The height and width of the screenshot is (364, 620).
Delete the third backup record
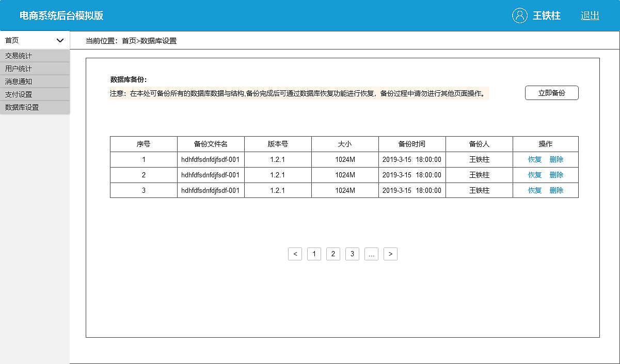[556, 190]
